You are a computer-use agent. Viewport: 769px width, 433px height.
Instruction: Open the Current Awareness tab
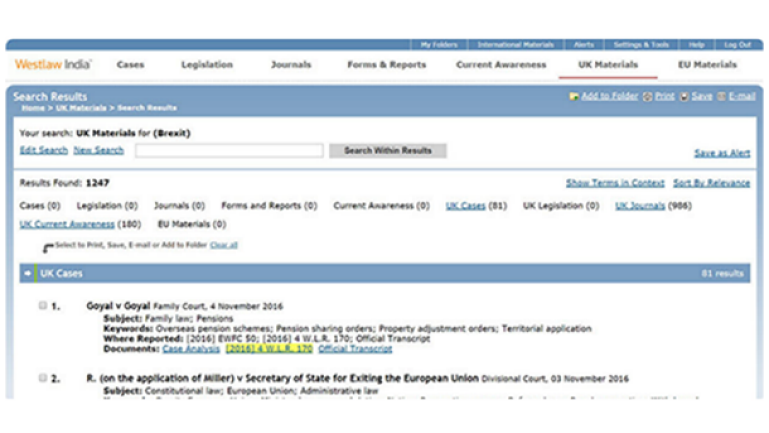(x=501, y=65)
